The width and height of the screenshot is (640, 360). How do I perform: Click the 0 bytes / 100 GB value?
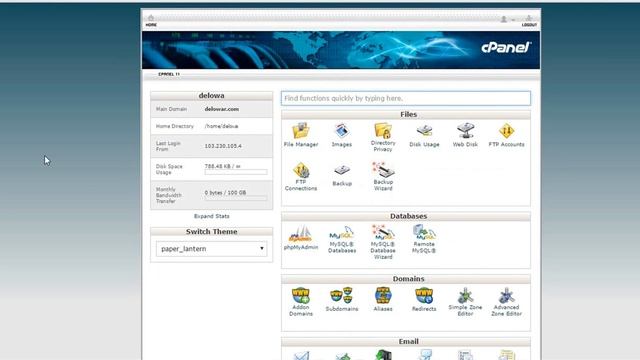[x=225, y=192]
